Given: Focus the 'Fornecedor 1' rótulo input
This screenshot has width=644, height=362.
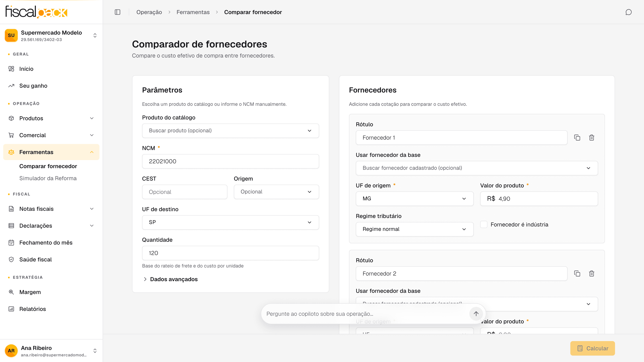Looking at the screenshot, I should [461, 138].
